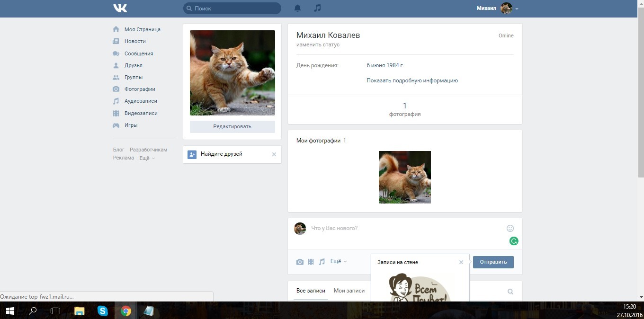Attach a video using the film icon
Screen dimensions: 644x319
(x=311, y=262)
